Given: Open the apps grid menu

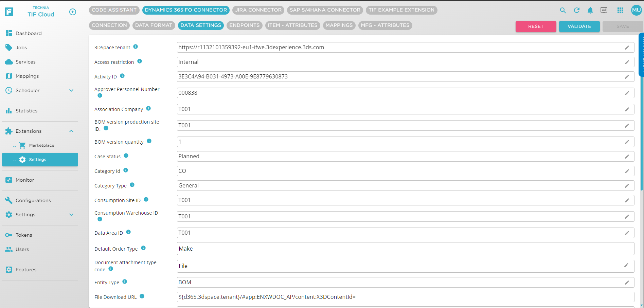Looking at the screenshot, I should pyautogui.click(x=620, y=11).
